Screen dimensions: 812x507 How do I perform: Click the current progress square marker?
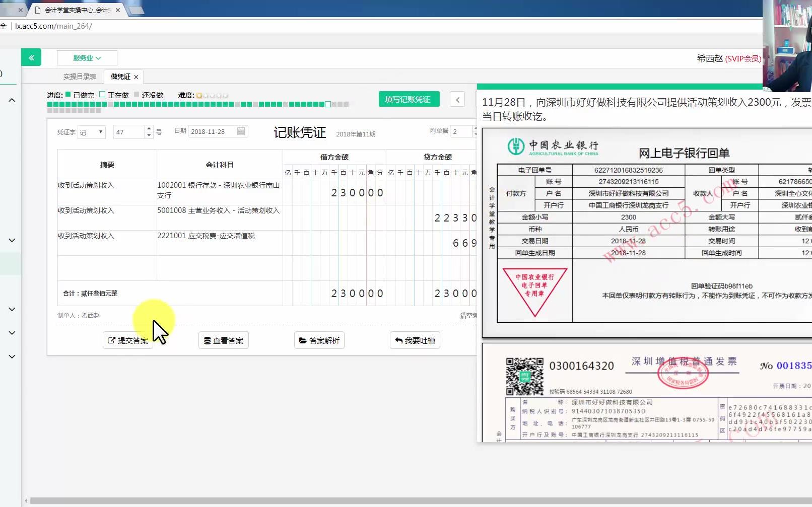(x=328, y=104)
